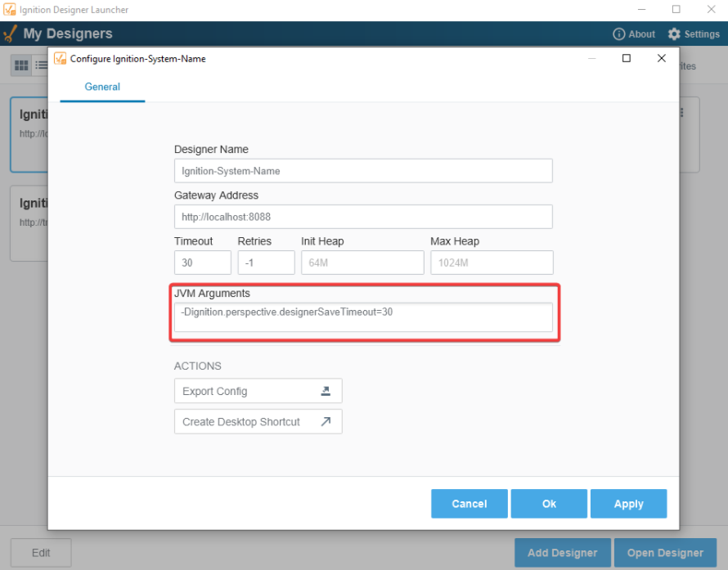
Task: Click the Gateway Address field
Action: [x=363, y=217]
